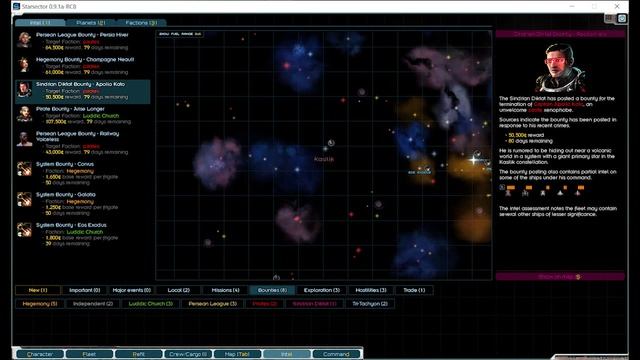Open the Character screen tab
Screen dimensions: 640x360
(40, 354)
